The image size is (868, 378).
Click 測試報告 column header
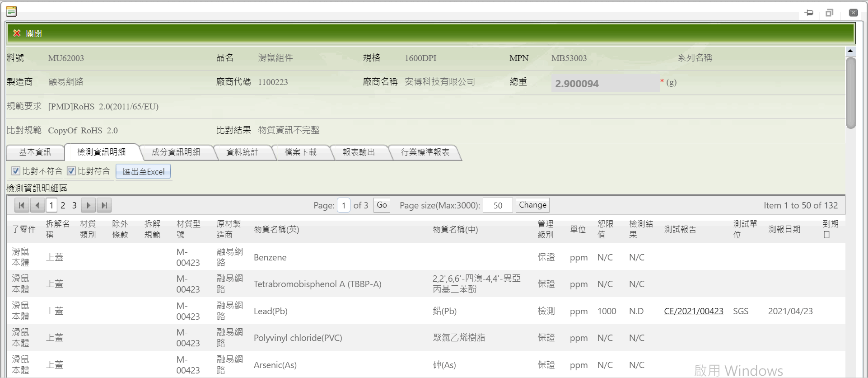click(x=680, y=229)
